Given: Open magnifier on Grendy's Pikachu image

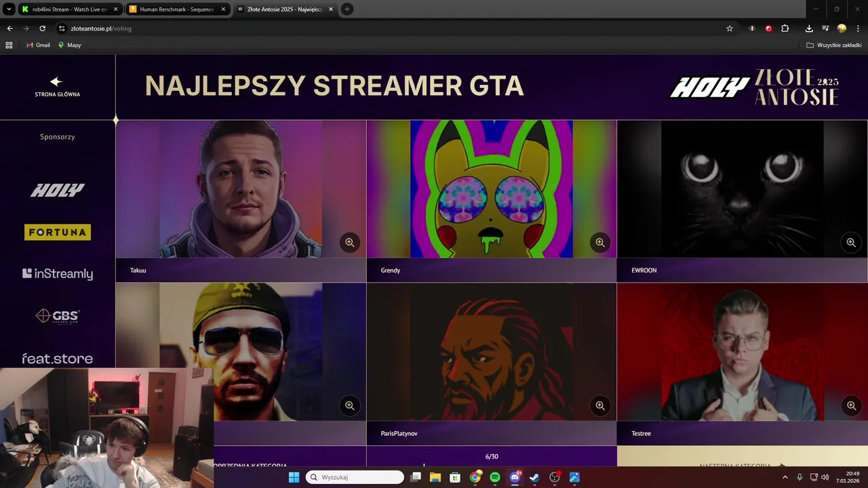Looking at the screenshot, I should click(x=600, y=243).
